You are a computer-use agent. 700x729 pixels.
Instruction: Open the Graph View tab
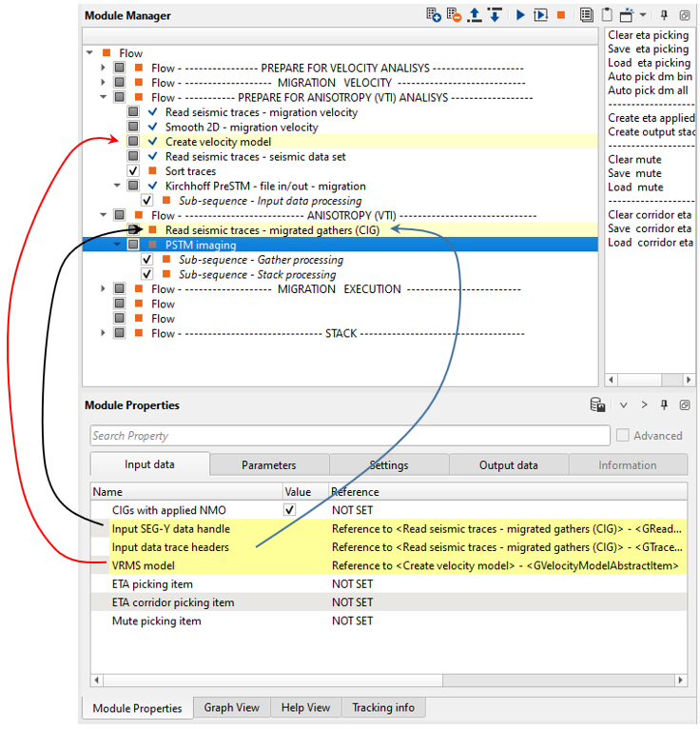click(x=232, y=708)
